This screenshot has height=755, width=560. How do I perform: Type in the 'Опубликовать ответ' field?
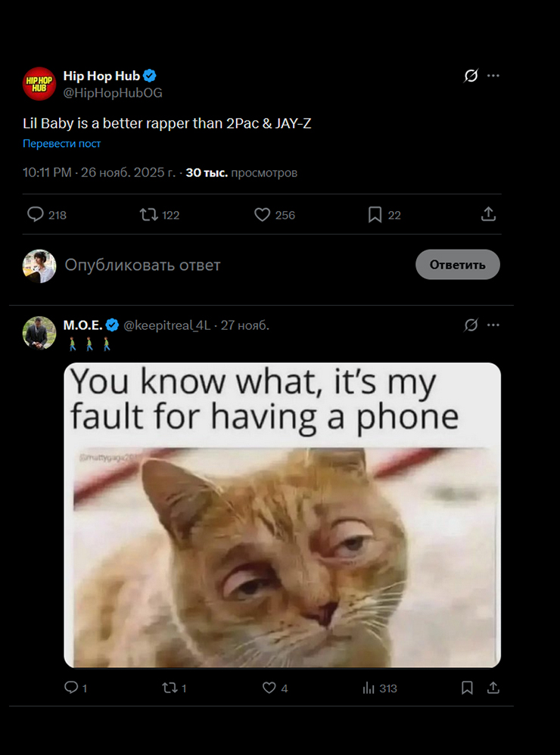coord(227,265)
